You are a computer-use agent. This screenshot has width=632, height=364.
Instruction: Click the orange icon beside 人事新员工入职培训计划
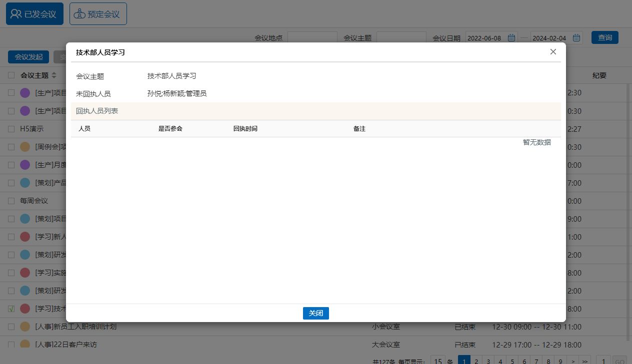coord(25,327)
